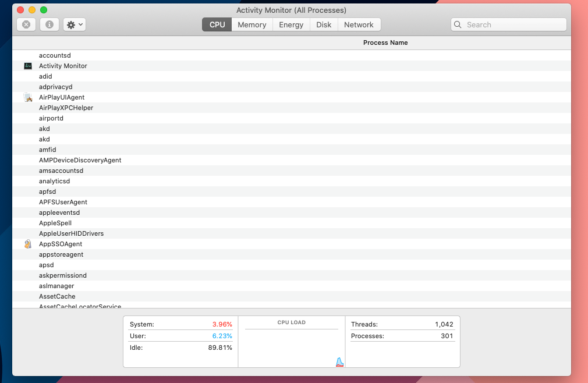The image size is (588, 383).
Task: Close the Activity Monitor window
Action: [x=20, y=10]
